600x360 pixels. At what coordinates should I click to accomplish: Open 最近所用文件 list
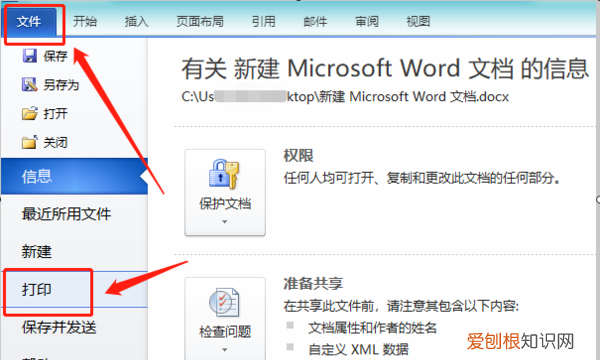66,214
